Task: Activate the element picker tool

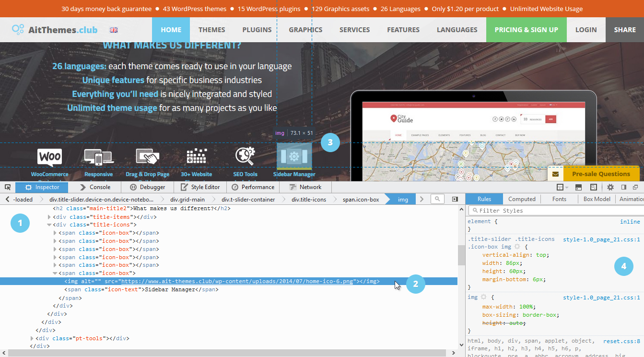Action: coord(8,187)
